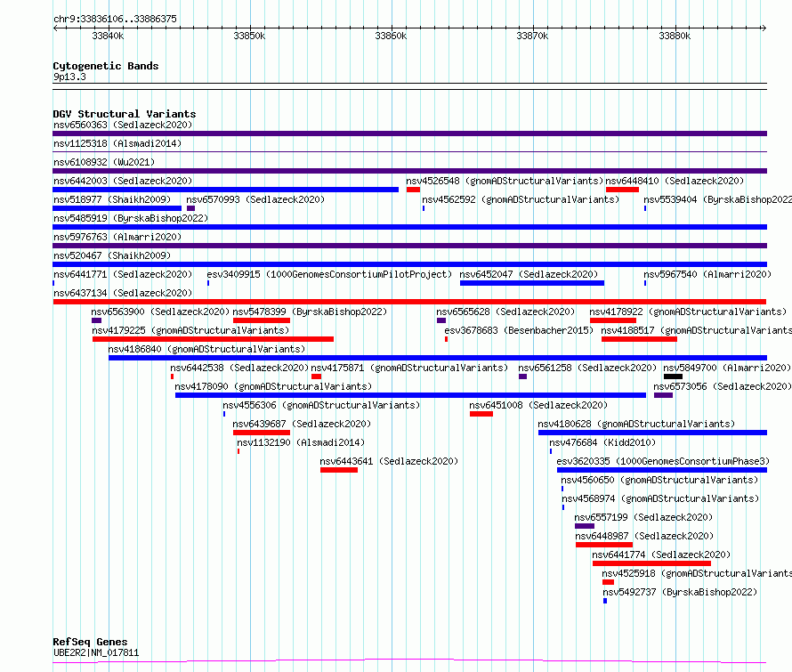Open the nsv6108932 (Wu2021) variant
The image size is (792, 672).
pyautogui.click(x=104, y=162)
